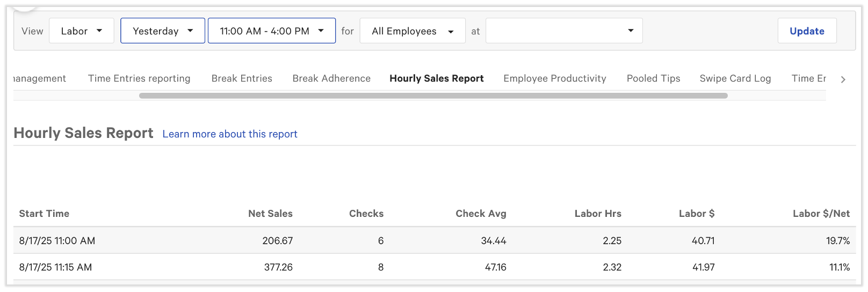Open the All Employees dropdown

tap(412, 31)
